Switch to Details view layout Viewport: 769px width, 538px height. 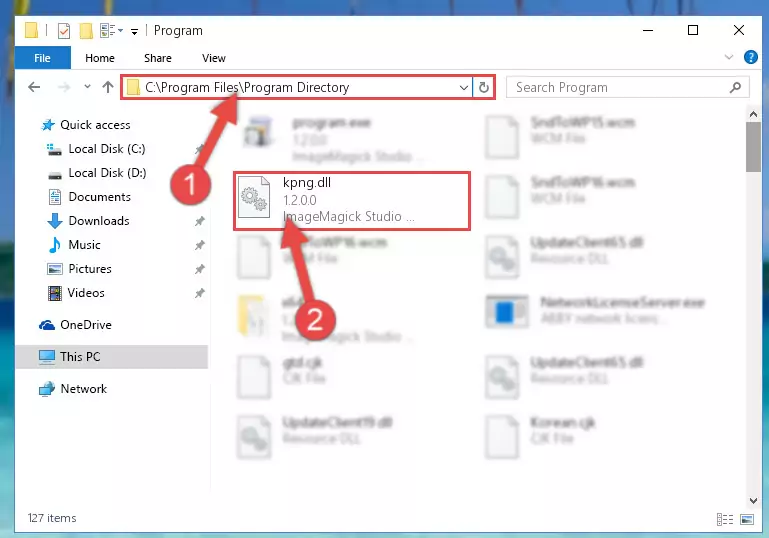pos(725,519)
